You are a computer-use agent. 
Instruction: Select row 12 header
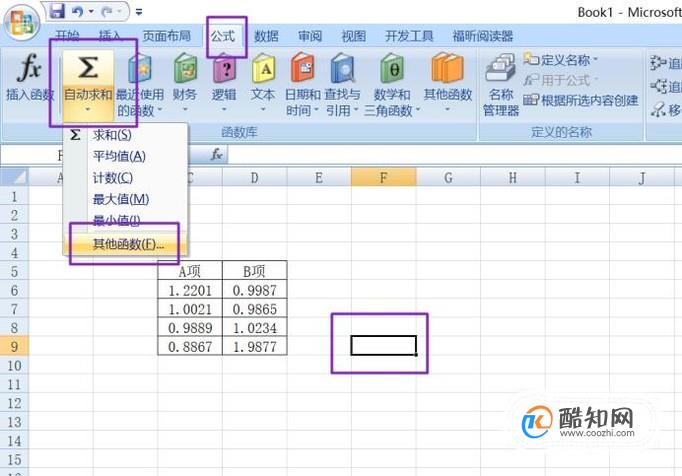pyautogui.click(x=14, y=403)
